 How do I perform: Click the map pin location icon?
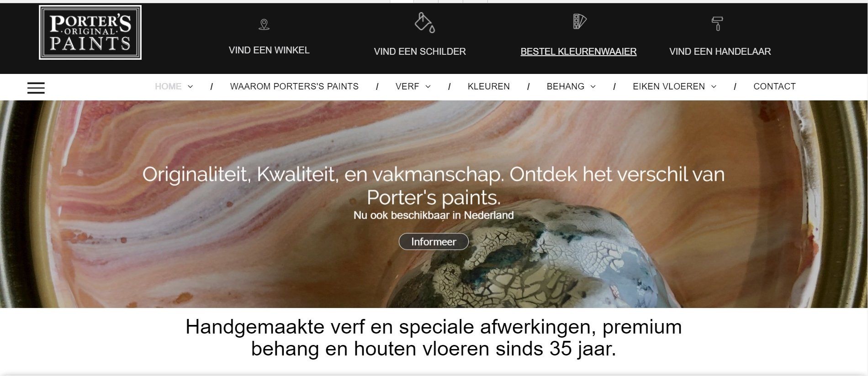(264, 24)
